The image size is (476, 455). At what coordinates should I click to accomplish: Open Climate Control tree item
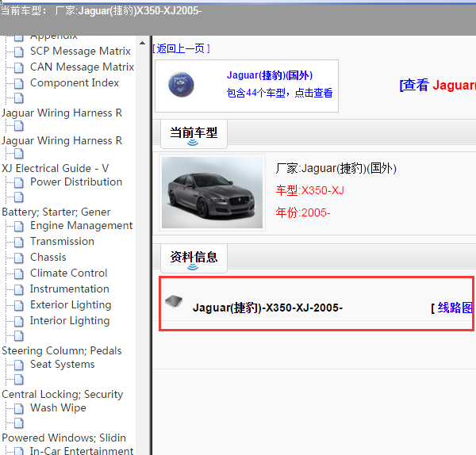click(x=68, y=273)
